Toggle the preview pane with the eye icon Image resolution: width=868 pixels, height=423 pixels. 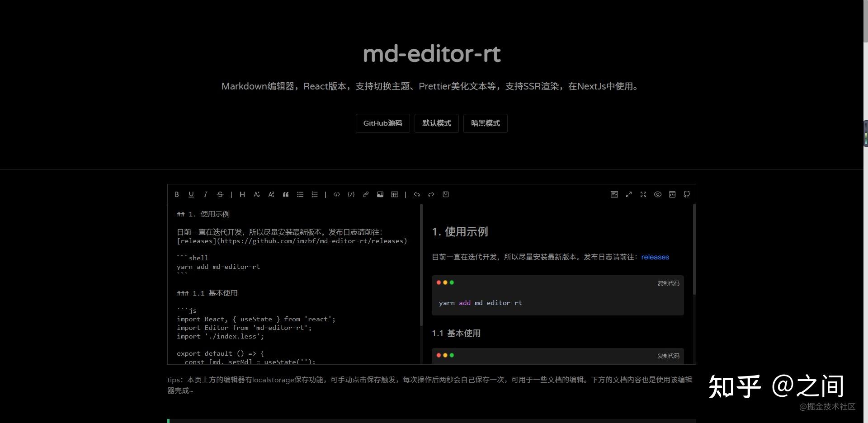click(657, 194)
